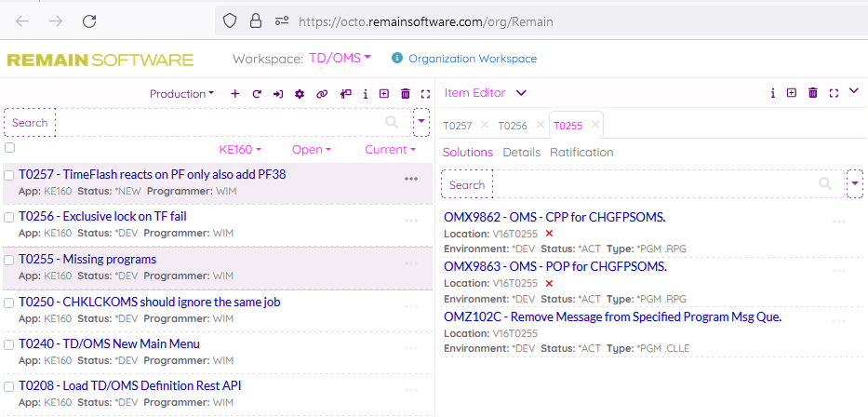Open the three-dots menu for OMX9862

839,222
